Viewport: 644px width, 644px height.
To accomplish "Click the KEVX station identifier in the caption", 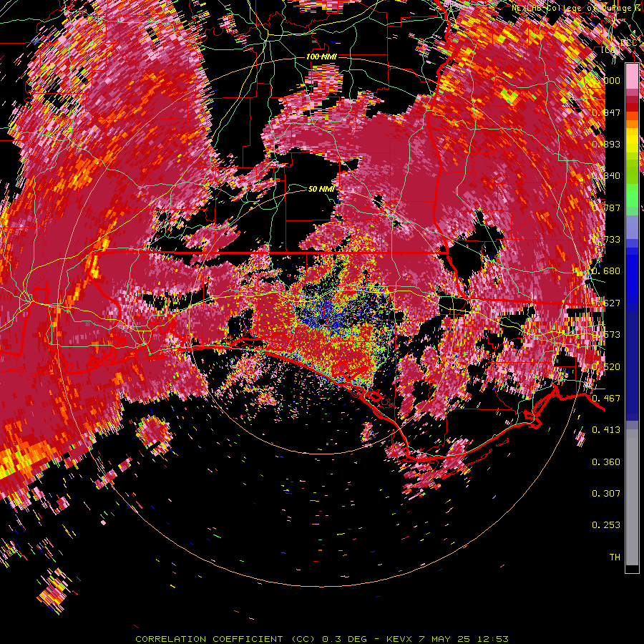I will [x=399, y=639].
